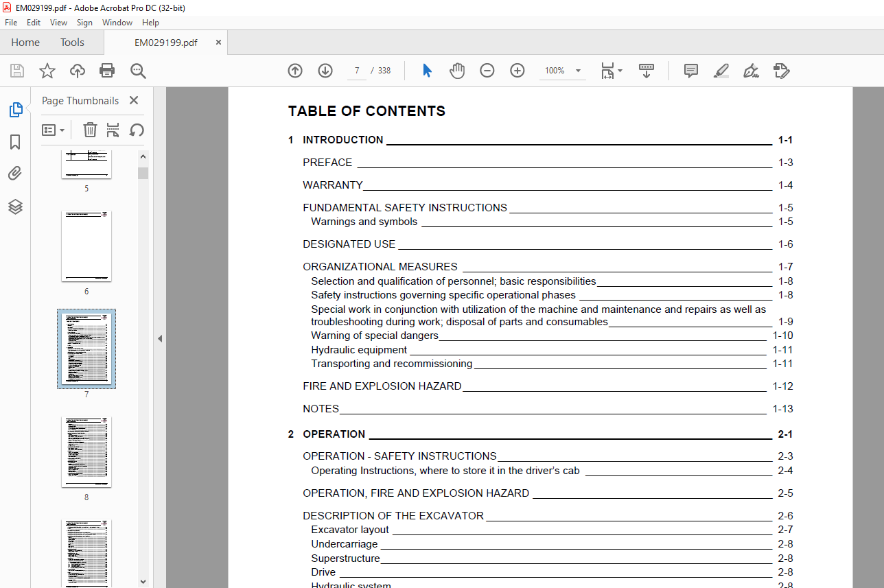Viewport: 884px width, 588px height.
Task: Open Page Thumbnails sidebar icon
Action: click(x=15, y=110)
